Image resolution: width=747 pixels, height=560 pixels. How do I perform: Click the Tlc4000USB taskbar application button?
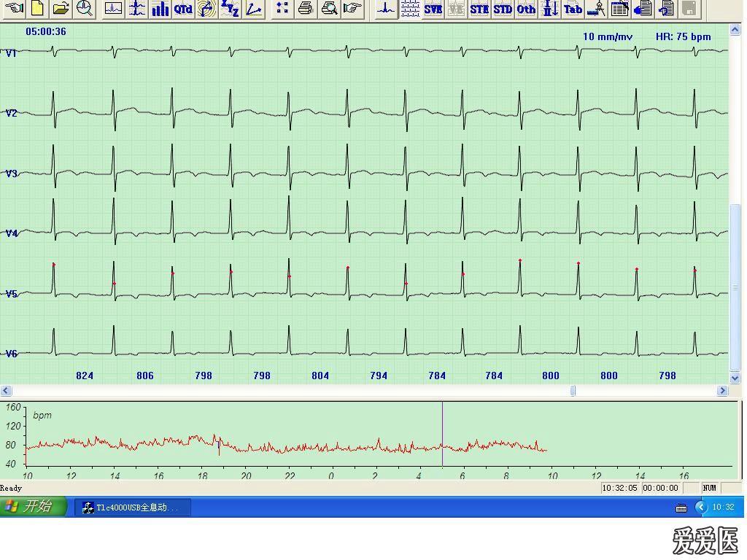133,507
